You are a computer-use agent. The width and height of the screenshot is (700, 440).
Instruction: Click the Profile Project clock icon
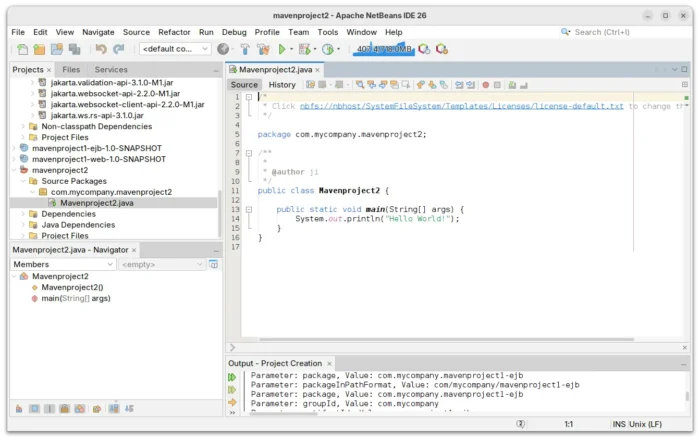coord(328,49)
